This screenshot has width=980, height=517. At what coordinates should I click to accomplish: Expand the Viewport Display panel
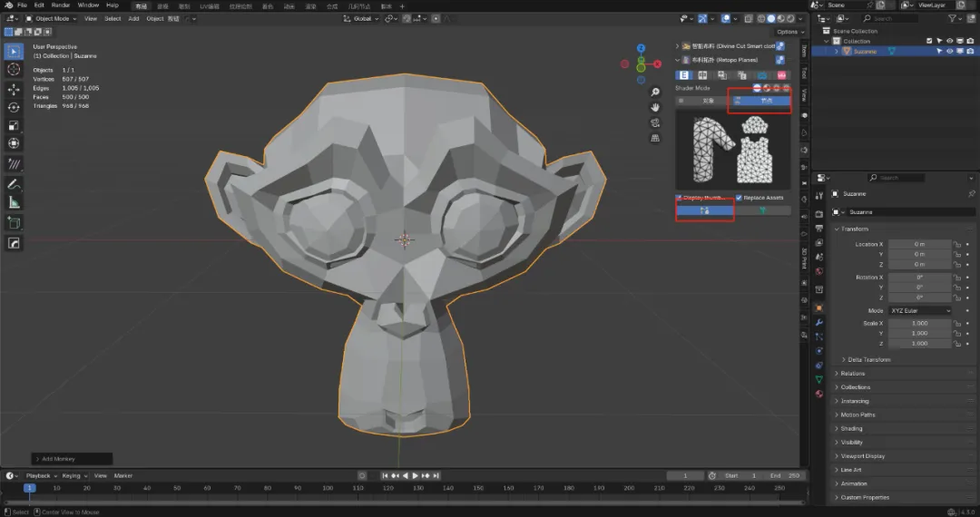pyautogui.click(x=862, y=456)
